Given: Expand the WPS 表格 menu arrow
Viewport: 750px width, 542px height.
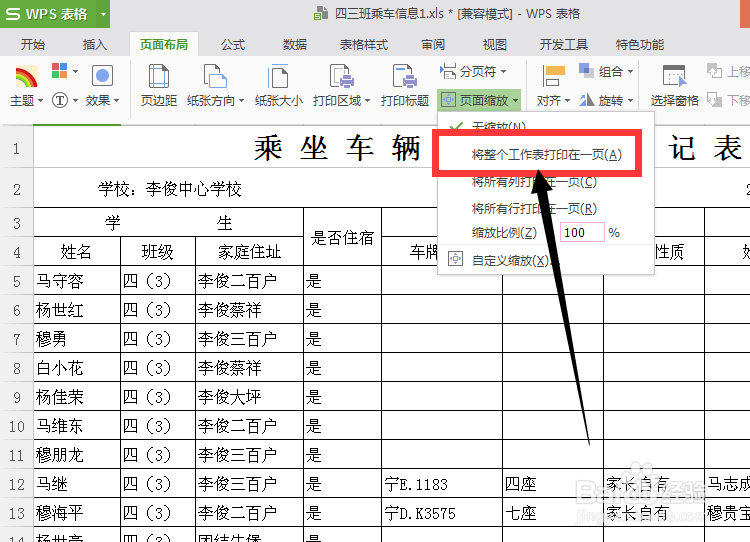Looking at the screenshot, I should tap(103, 14).
